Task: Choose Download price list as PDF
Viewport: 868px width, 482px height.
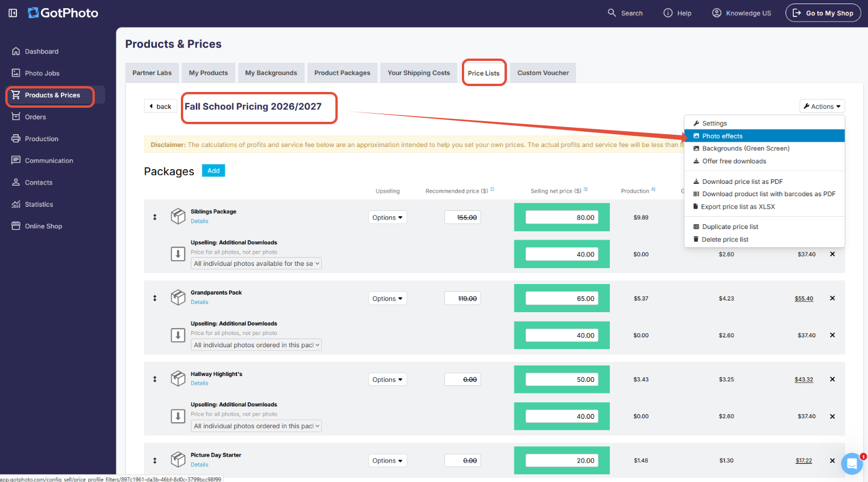Action: point(764,182)
